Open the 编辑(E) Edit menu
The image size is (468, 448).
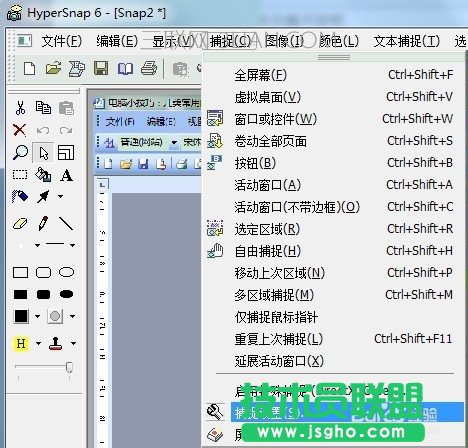(117, 41)
